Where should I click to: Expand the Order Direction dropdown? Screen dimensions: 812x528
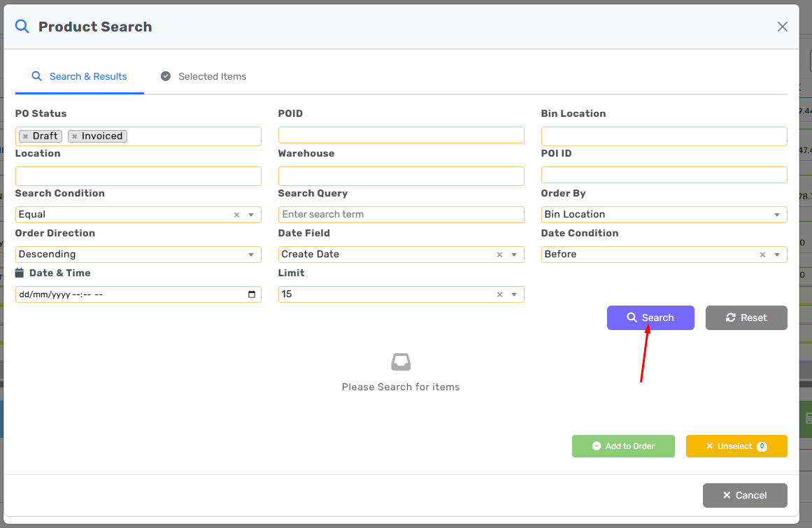[x=251, y=255]
